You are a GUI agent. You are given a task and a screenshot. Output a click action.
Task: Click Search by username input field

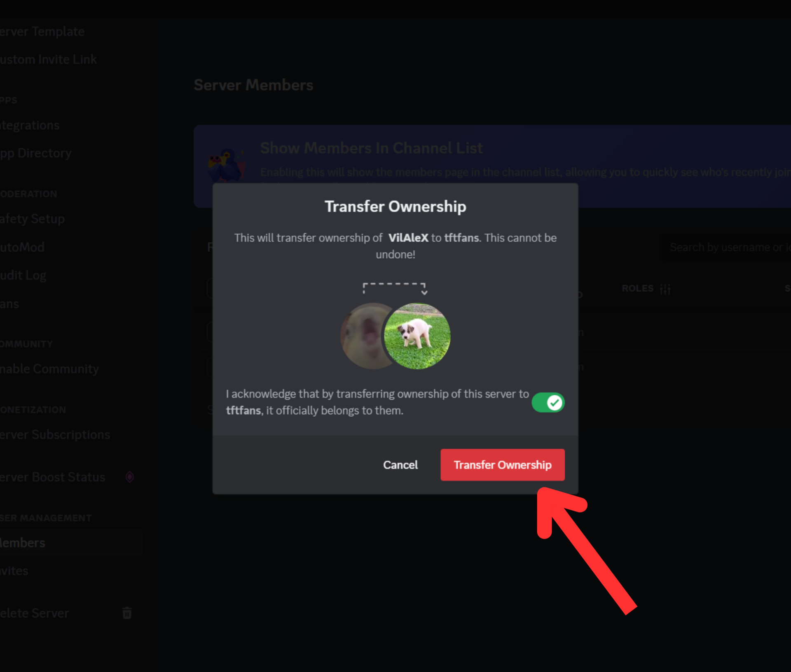(x=728, y=246)
